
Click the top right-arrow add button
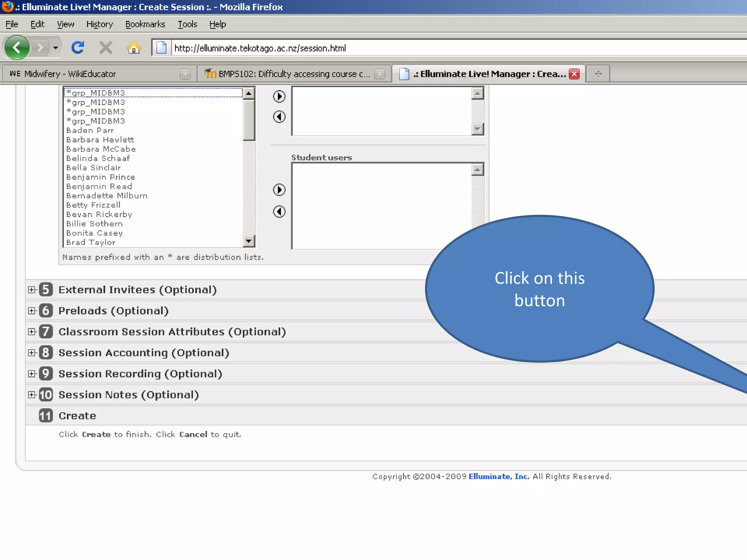click(x=279, y=96)
